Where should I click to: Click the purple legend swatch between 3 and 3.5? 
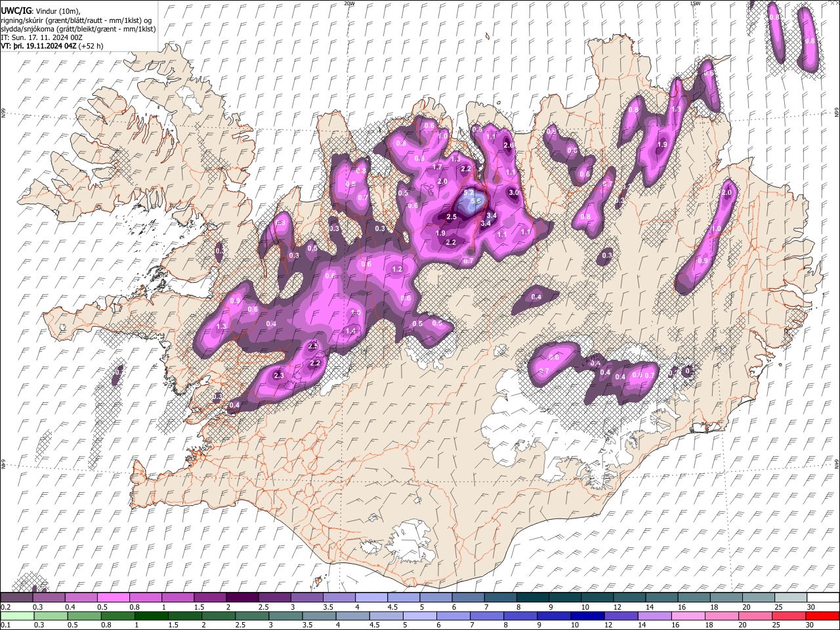tap(306, 598)
